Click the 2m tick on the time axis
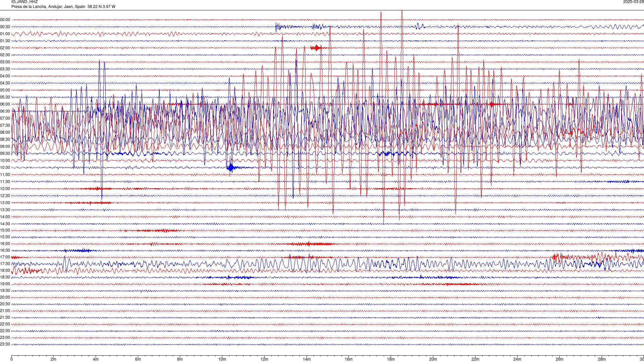Screen dimensions: 644x362 (54, 359)
